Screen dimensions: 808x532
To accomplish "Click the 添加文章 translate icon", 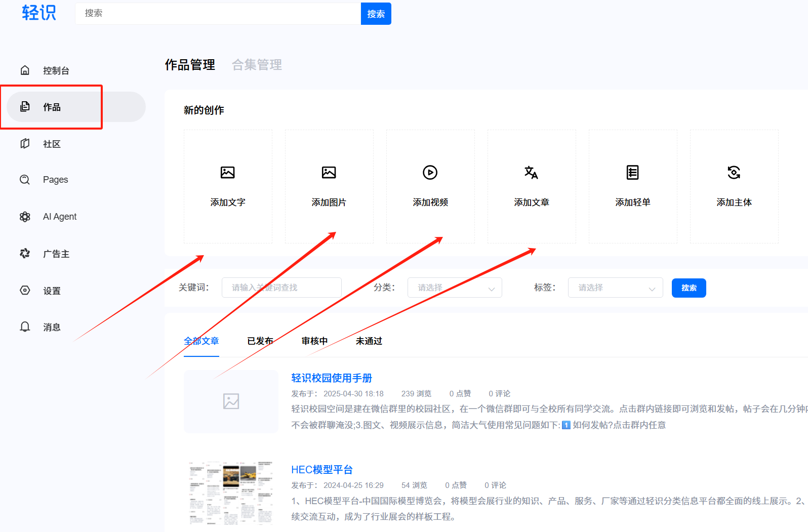I will point(531,173).
